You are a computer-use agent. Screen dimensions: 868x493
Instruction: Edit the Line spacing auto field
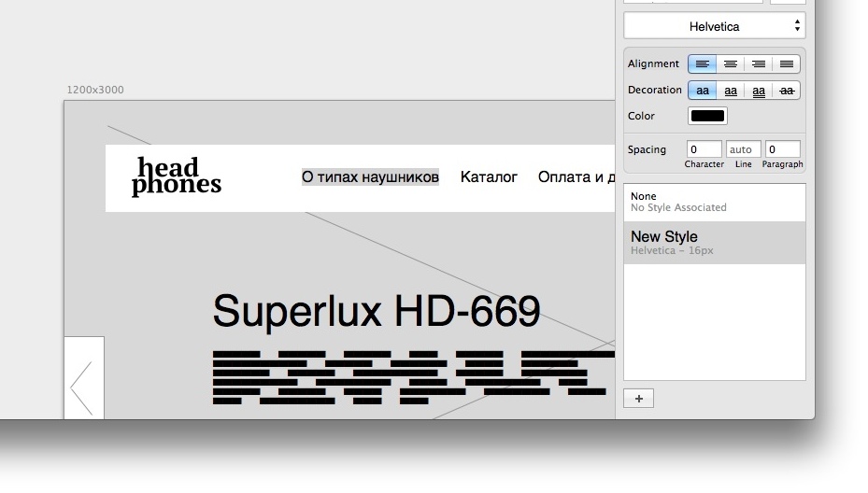pos(743,149)
